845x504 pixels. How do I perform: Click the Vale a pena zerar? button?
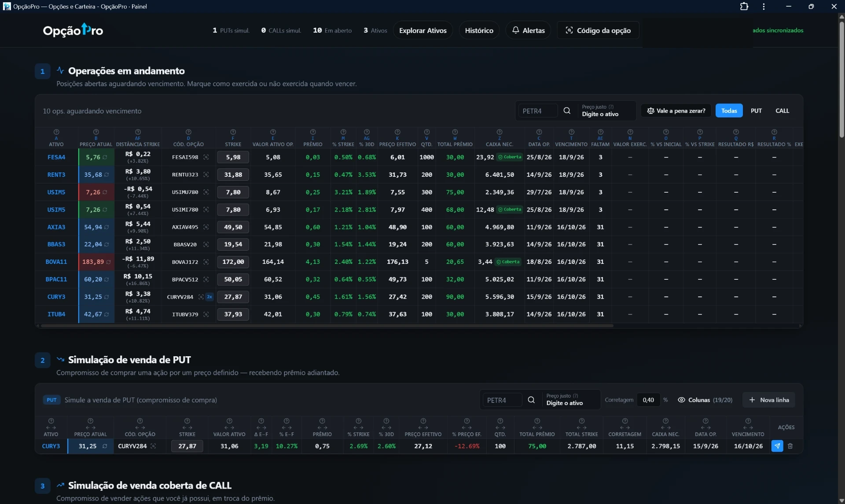click(676, 111)
